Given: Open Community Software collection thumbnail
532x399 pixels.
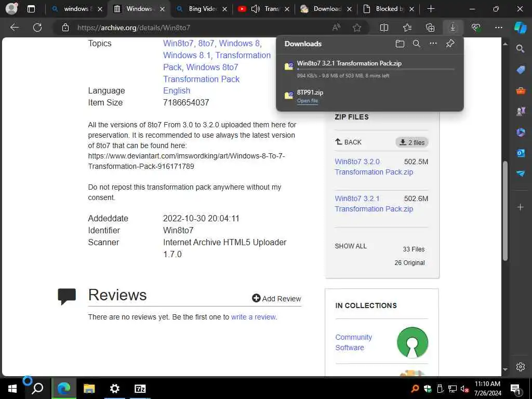Looking at the screenshot, I should [413, 342].
